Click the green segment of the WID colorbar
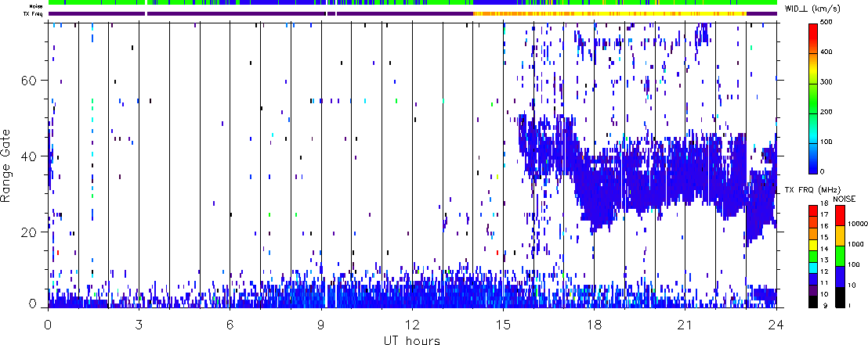This screenshot has width=868, height=345. [813, 98]
